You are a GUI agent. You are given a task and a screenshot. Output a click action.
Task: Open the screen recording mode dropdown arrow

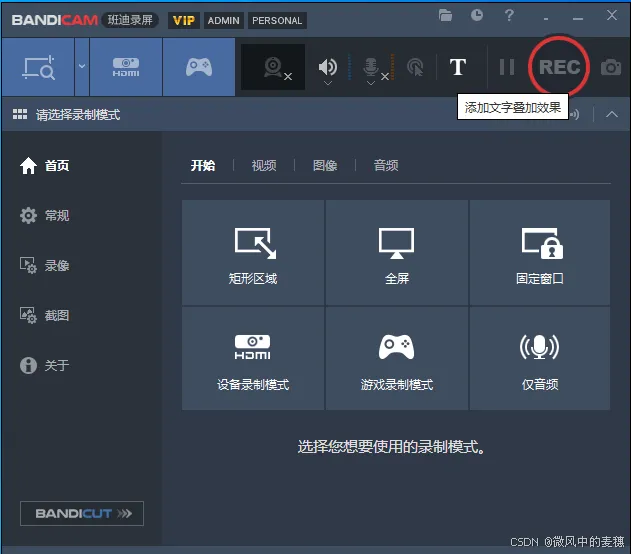[82, 67]
